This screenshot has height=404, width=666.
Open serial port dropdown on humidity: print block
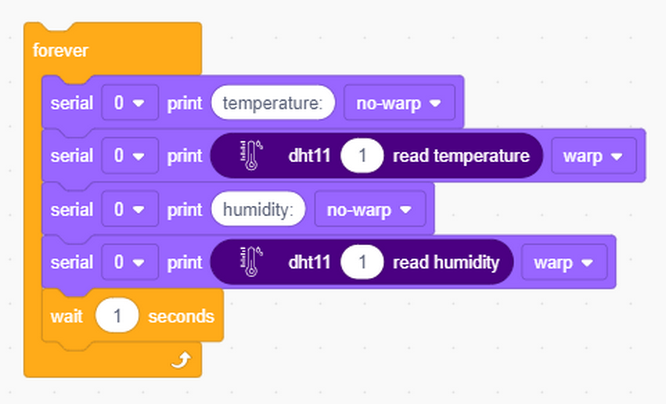130,209
